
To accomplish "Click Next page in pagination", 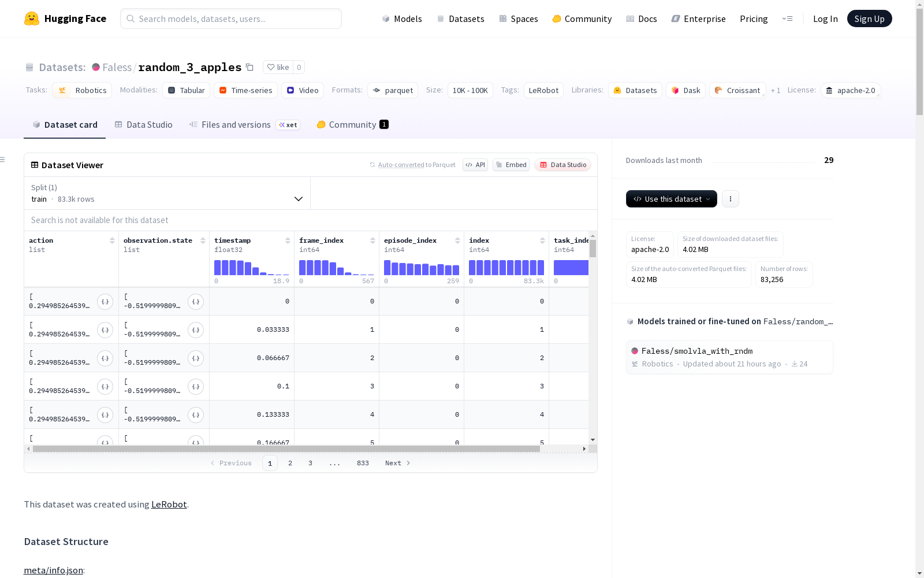I will pos(397,463).
